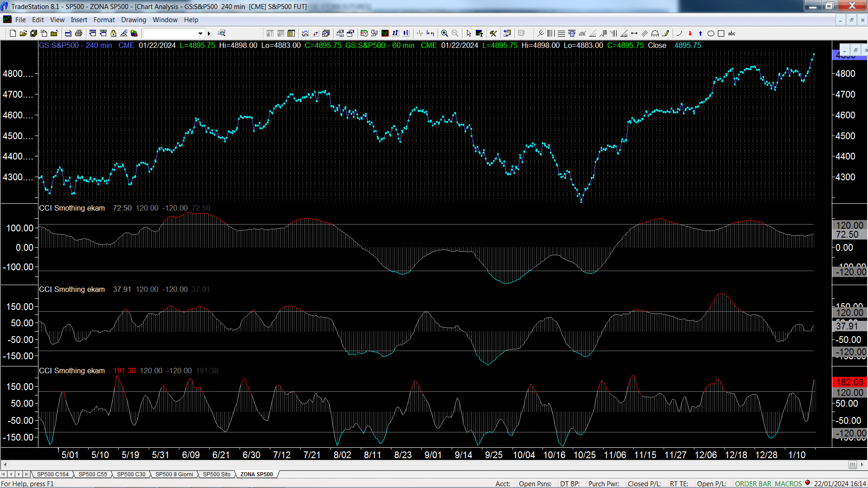Select the pointer arrow tool
868x488 pixels.
[x=469, y=33]
